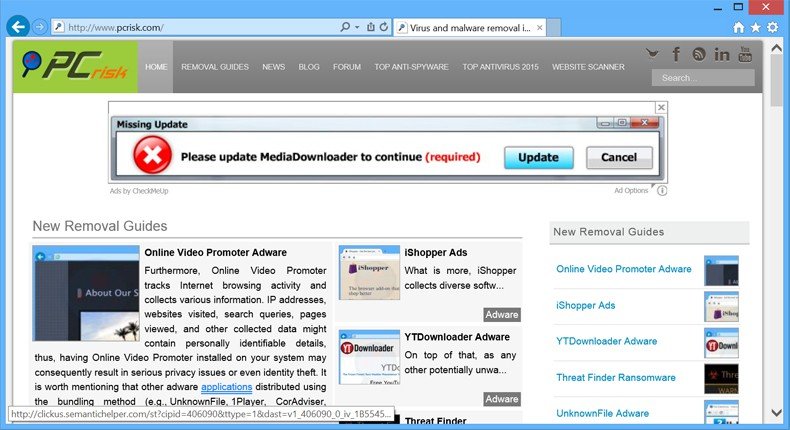
Task: Open the browser Home icon
Action: [739, 28]
